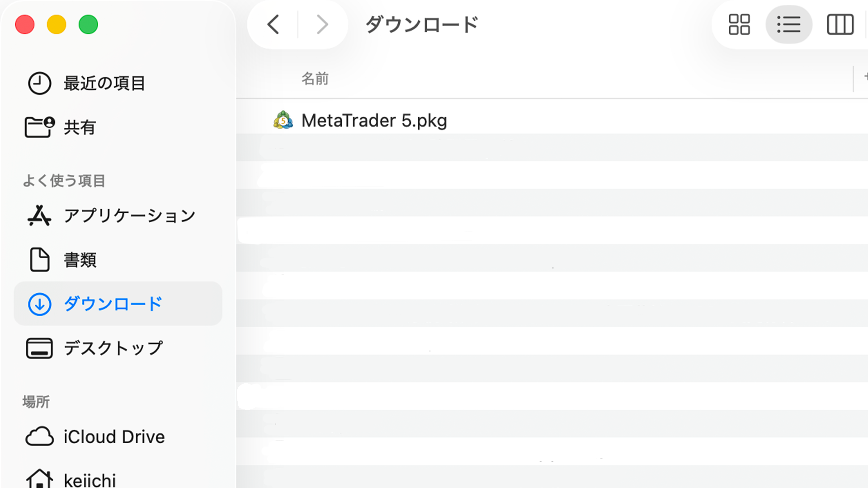
Task: Open 最近の項目 in sidebar
Action: pos(104,83)
